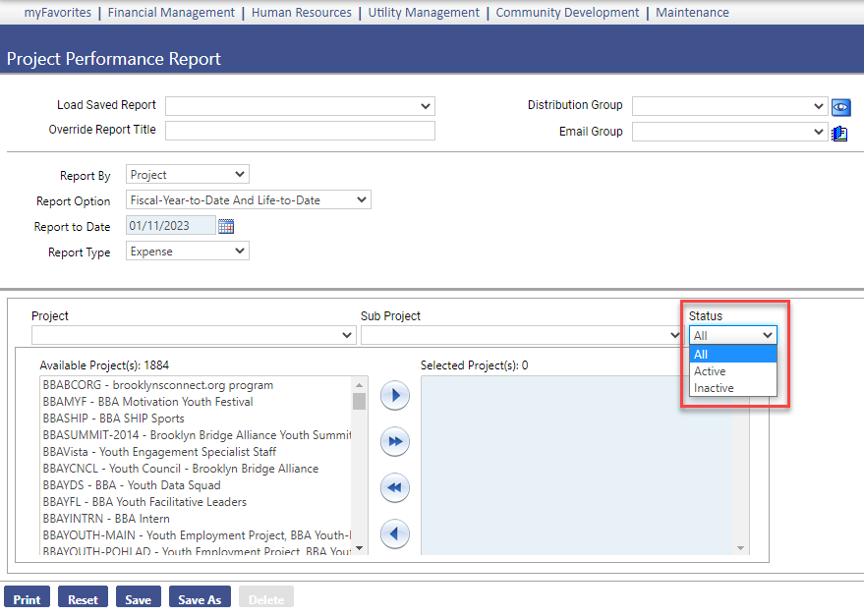Open the Email Group address book icon
Screen dimensions: 864x616
[839, 133]
